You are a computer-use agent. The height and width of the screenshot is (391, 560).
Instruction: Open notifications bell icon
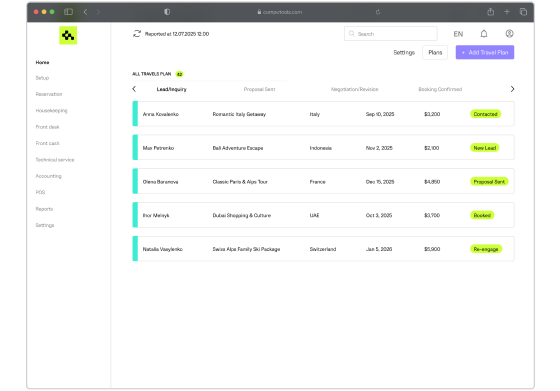pos(484,34)
